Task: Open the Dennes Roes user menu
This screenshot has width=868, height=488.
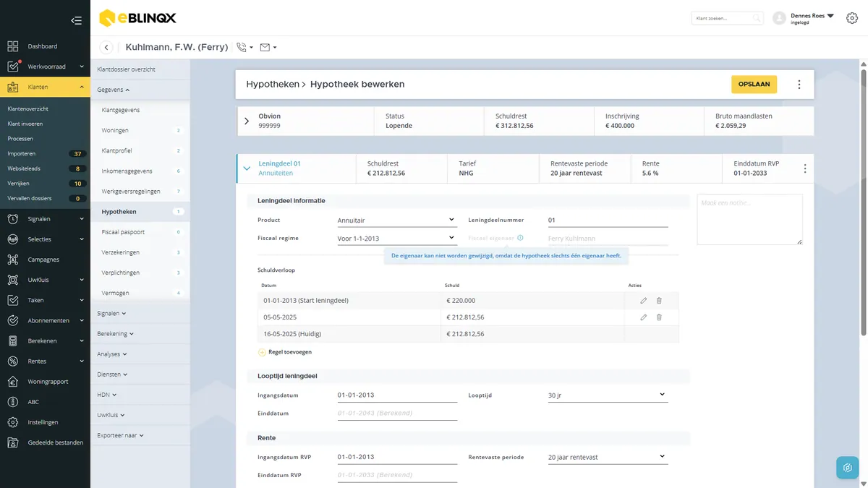Action: point(812,18)
